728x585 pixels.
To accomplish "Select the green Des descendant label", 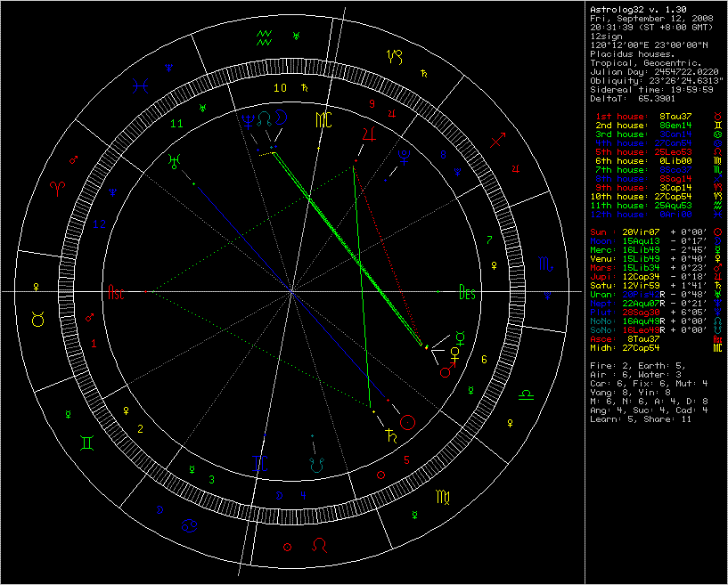I will [x=466, y=291].
